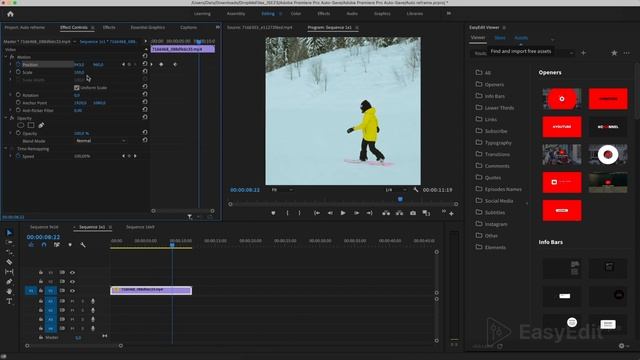The width and height of the screenshot is (640, 360).
Task: Open panel overflow chevrons beside Captions
Action: click(x=218, y=27)
